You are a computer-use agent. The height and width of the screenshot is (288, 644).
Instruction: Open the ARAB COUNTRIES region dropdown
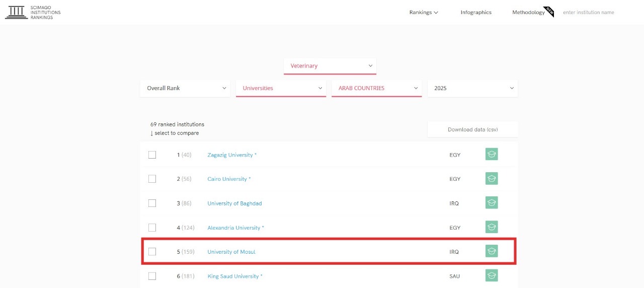pyautogui.click(x=376, y=88)
